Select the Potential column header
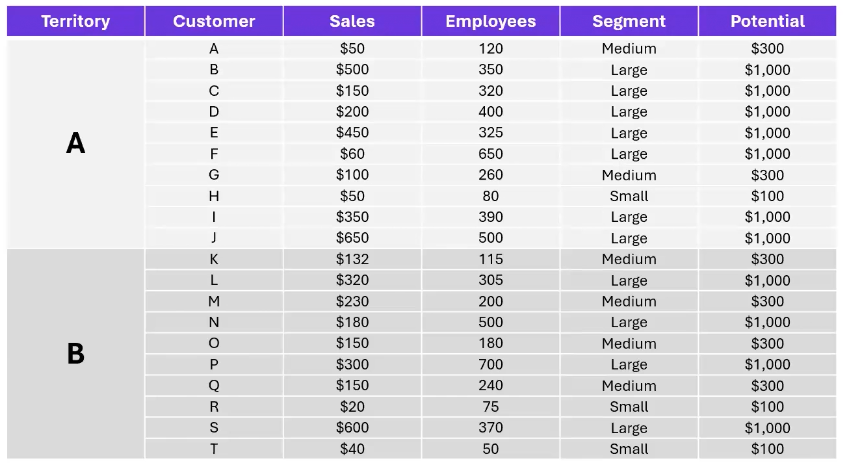This screenshot has height=463, width=843. pyautogui.click(x=767, y=21)
